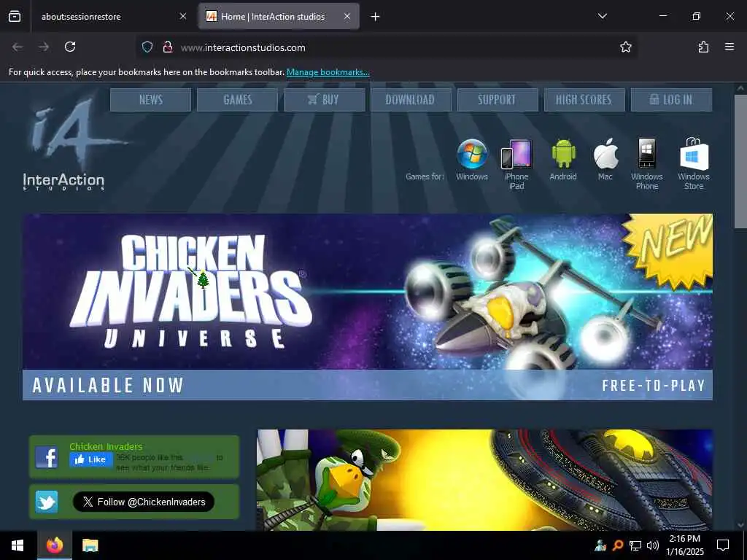Open File Explorer from the taskbar
The width and height of the screenshot is (747, 560).
click(90, 545)
